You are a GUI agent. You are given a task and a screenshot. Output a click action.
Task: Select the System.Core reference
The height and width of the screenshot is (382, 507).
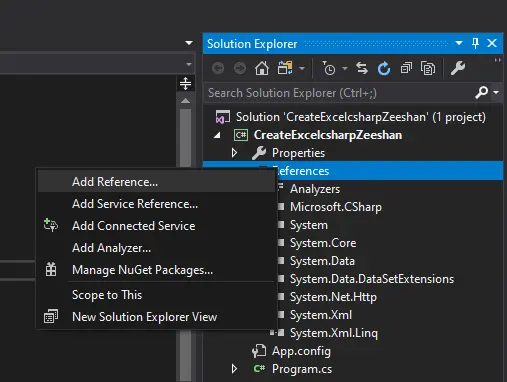click(x=323, y=243)
